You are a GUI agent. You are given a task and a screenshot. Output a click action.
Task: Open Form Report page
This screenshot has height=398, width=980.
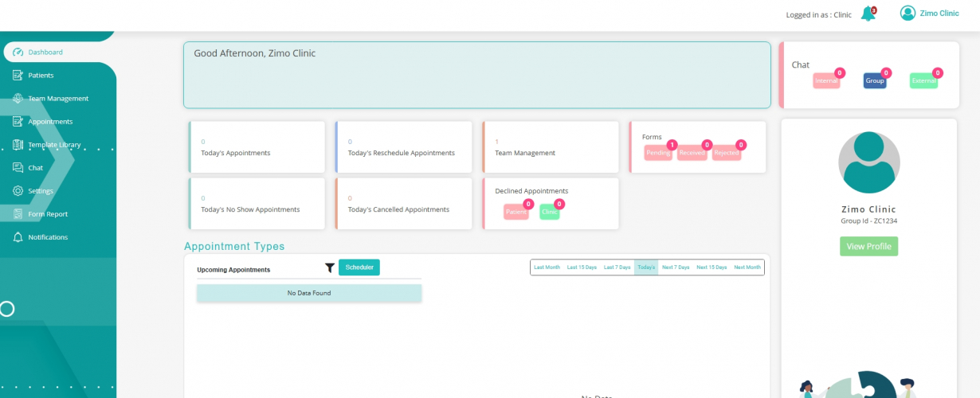click(48, 214)
